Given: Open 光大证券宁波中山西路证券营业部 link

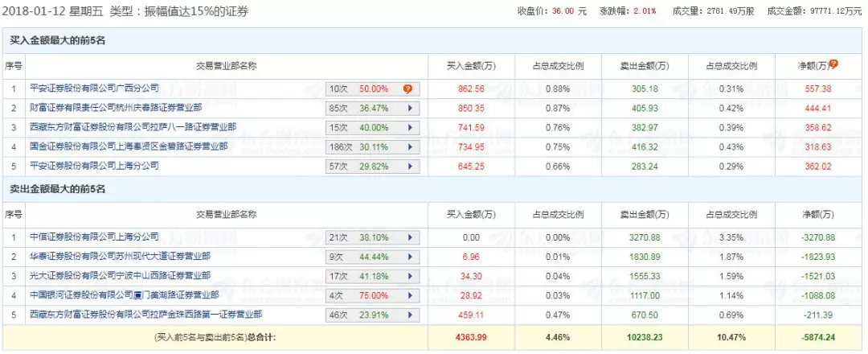Looking at the screenshot, I should 120,276.
